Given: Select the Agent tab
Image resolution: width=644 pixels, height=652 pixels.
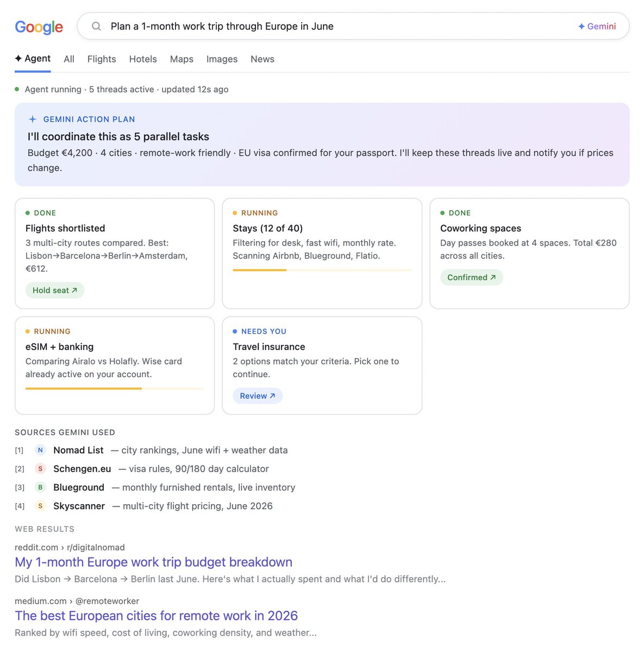Looking at the screenshot, I should pos(33,59).
